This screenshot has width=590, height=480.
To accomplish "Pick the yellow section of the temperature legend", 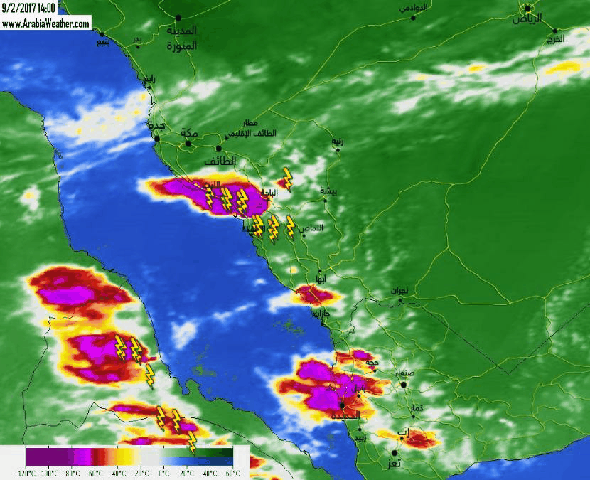I will [x=124, y=457].
